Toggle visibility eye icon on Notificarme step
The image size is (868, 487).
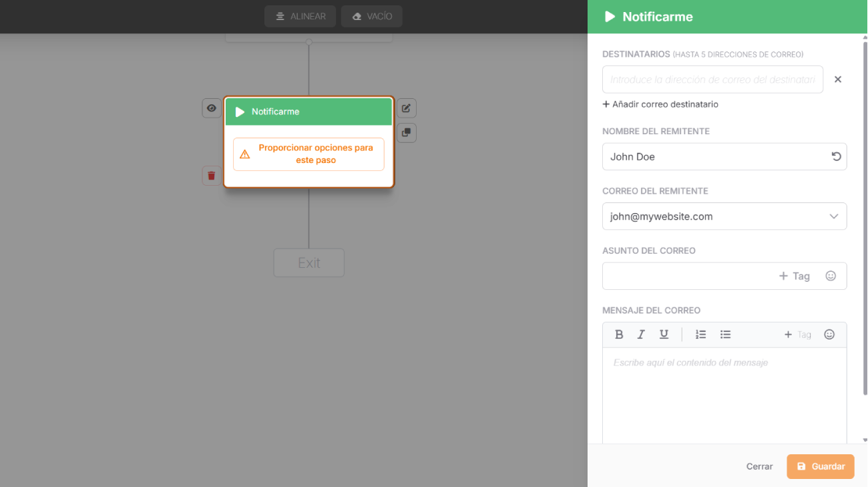212,108
